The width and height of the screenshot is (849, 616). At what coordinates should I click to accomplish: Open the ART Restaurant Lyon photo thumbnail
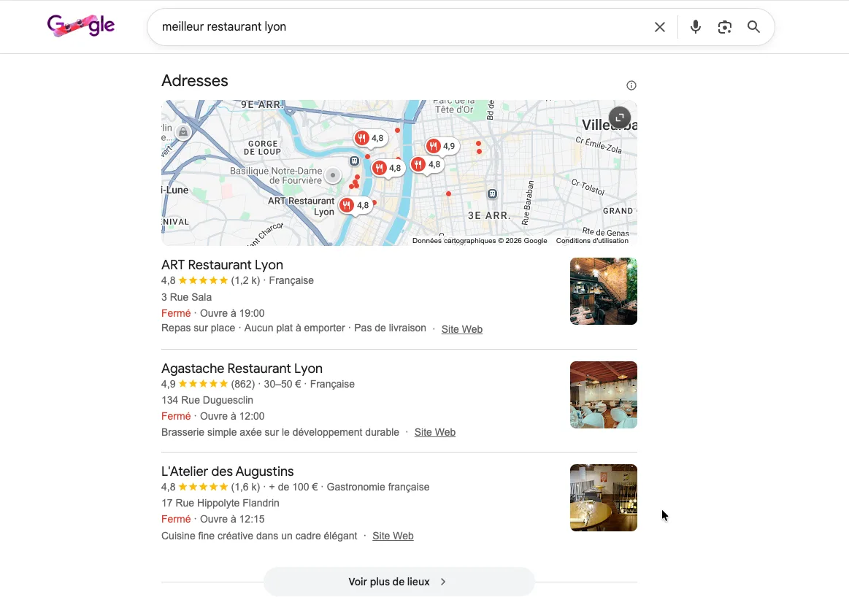click(x=603, y=291)
